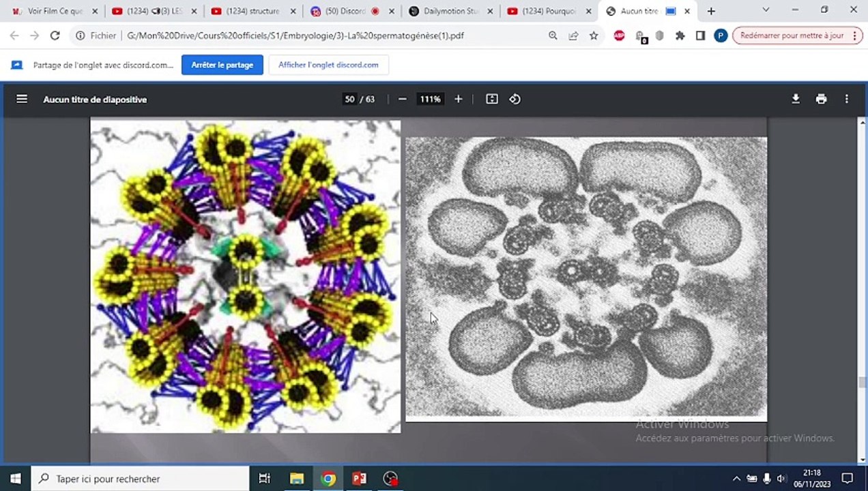Zoom in the PDF with plus button
Screen dimensions: 868x491
(x=459, y=99)
